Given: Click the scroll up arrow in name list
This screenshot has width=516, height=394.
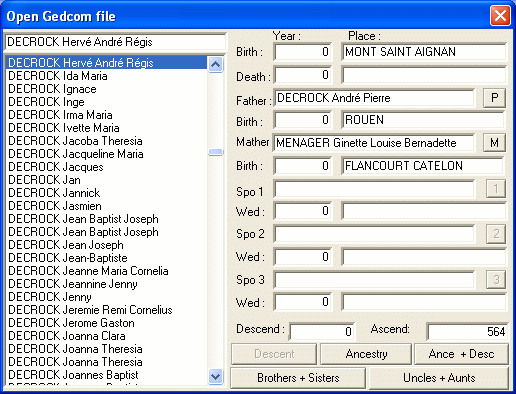Looking at the screenshot, I should point(215,64).
